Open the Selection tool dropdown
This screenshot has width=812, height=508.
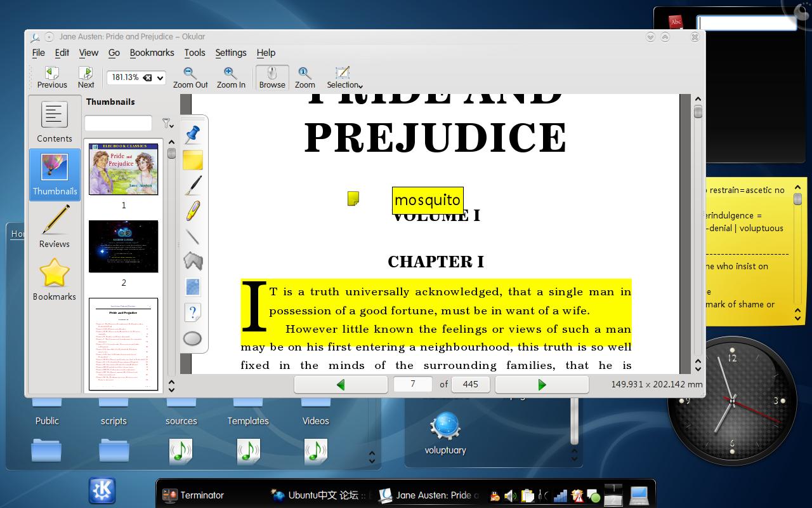(344, 77)
